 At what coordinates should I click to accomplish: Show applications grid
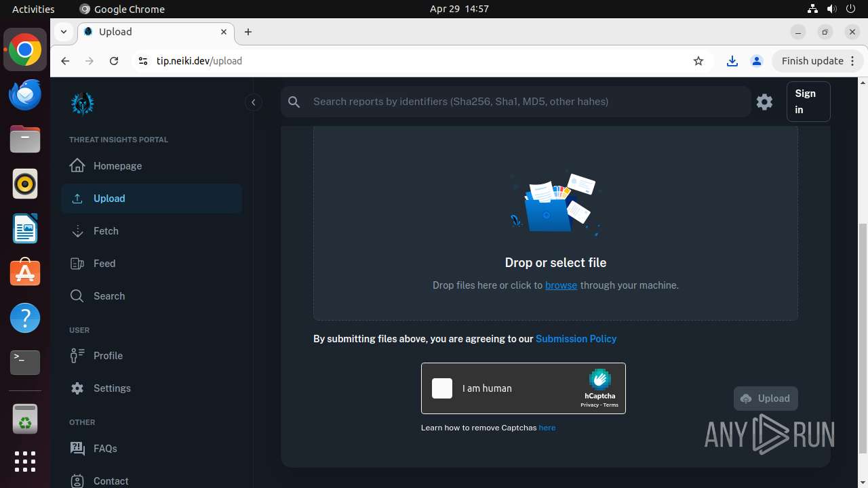click(25, 462)
